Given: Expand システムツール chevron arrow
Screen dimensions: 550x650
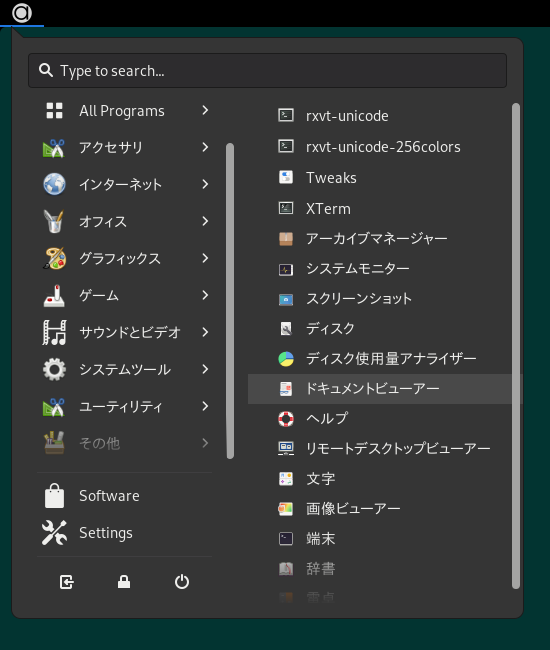Looking at the screenshot, I should 205,369.
